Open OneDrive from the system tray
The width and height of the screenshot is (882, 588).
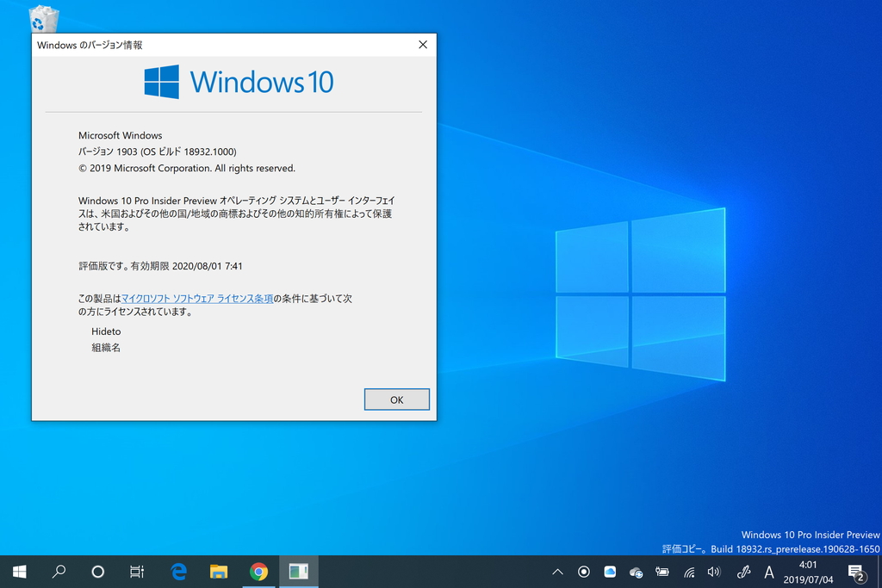(611, 572)
